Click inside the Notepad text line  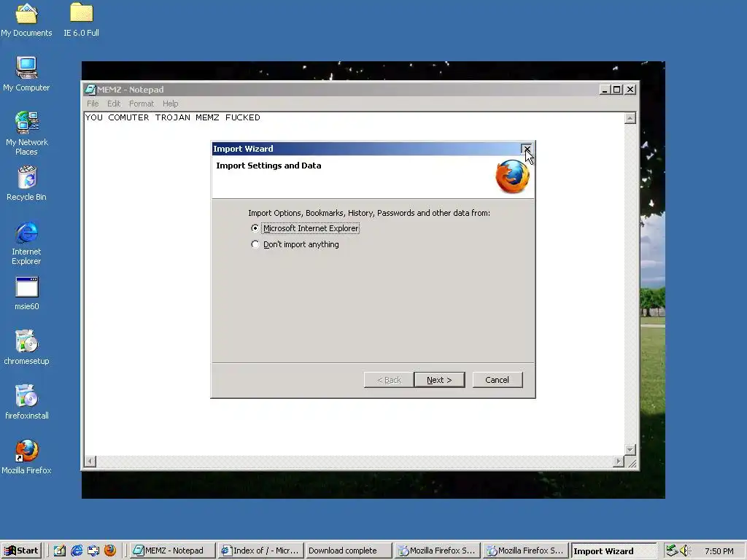click(172, 117)
